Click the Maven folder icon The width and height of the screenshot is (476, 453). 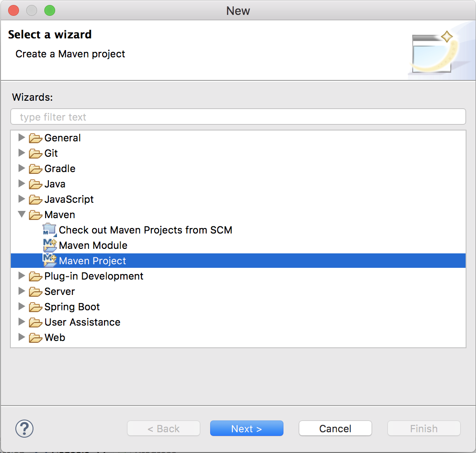tap(36, 215)
